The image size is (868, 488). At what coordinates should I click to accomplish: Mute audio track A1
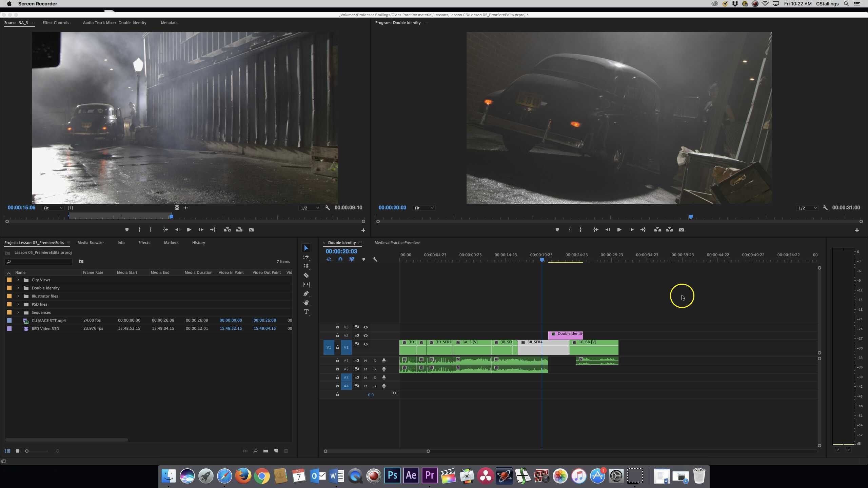[366, 360]
